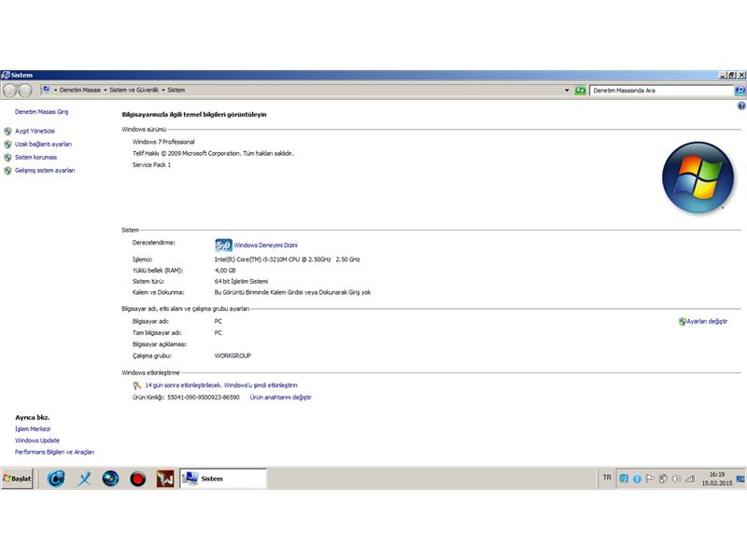Open Performans Bilgileri ve Araçları link
The image size is (747, 560).
tap(54, 452)
